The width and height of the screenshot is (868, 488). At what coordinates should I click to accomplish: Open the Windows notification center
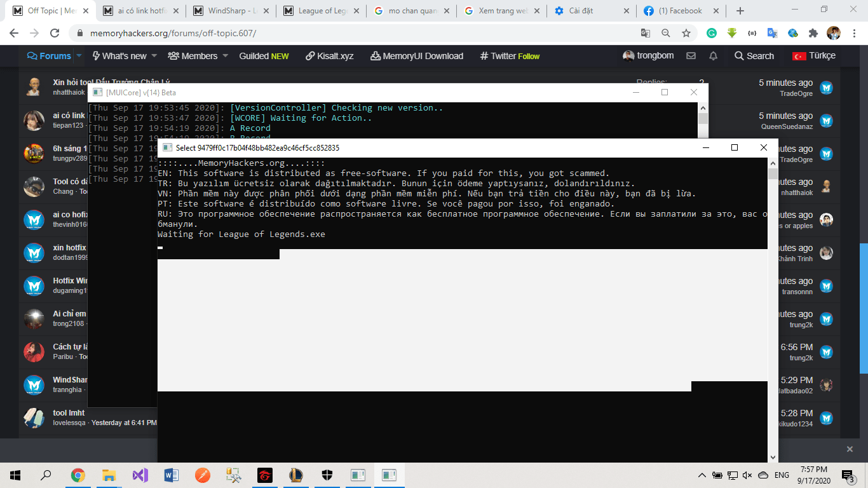[x=848, y=475]
